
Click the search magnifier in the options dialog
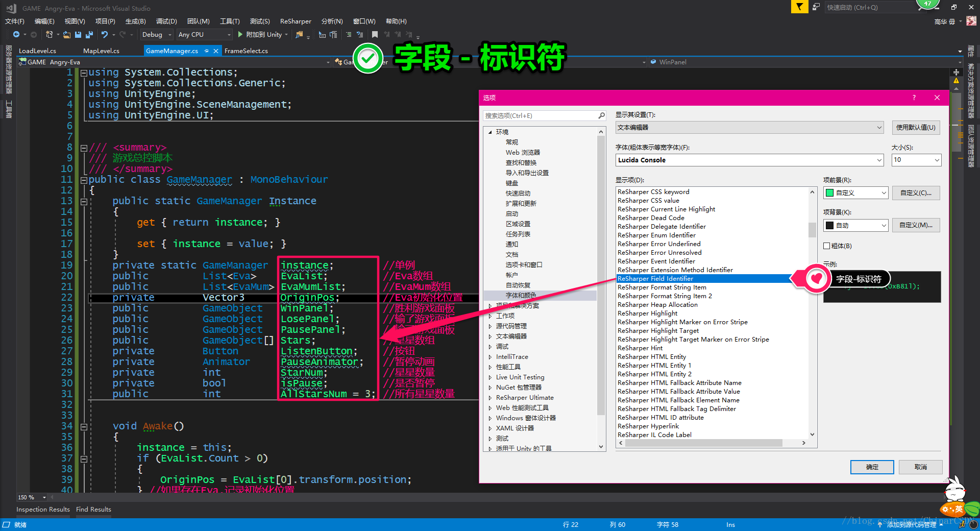(x=601, y=116)
